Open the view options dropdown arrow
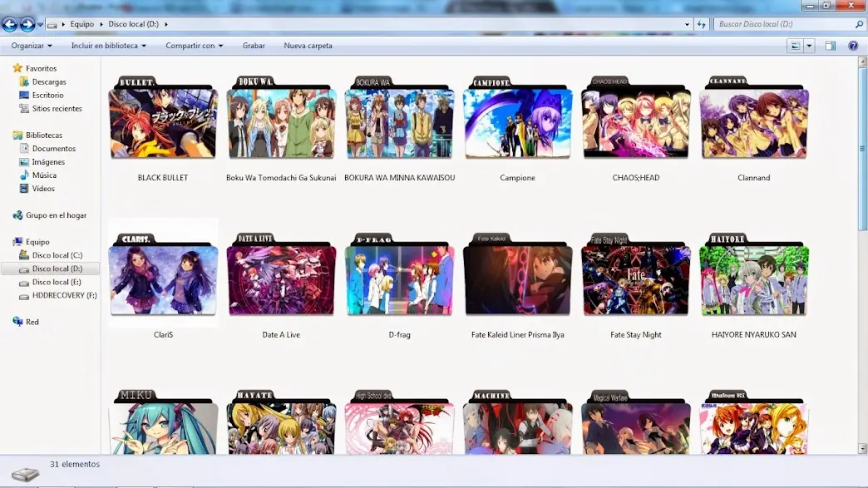868x488 pixels. pyautogui.click(x=809, y=46)
